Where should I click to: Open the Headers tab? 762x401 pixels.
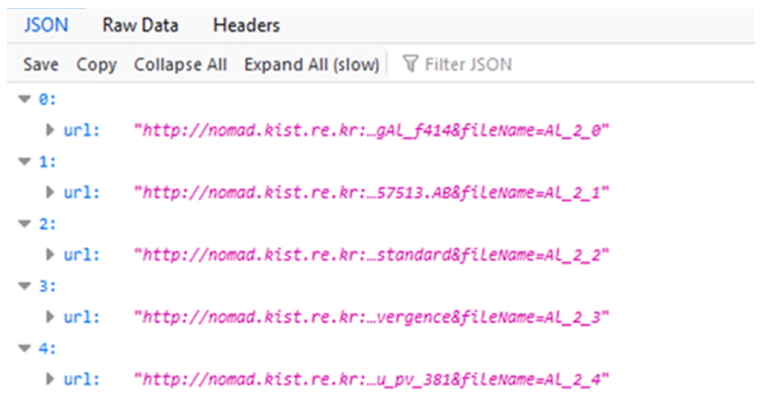click(x=246, y=25)
